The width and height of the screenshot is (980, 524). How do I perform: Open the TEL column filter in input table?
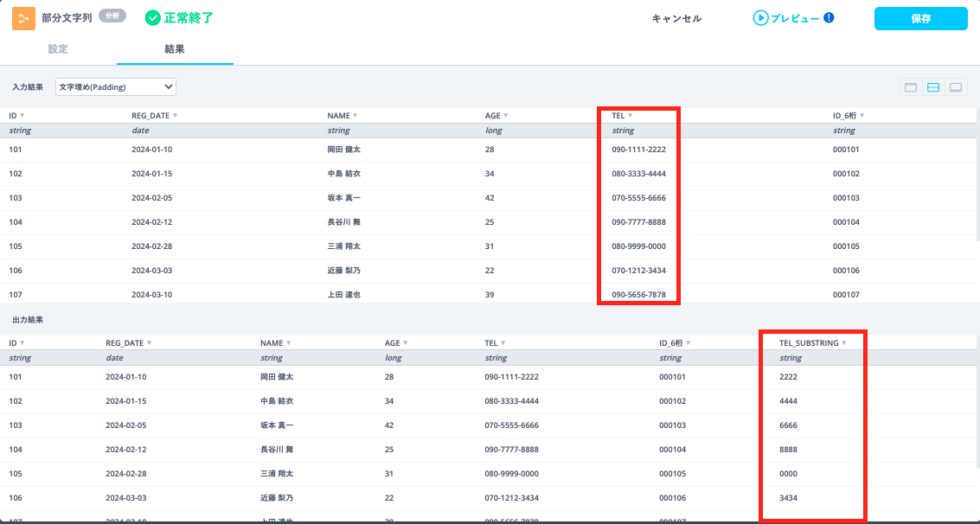[631, 116]
